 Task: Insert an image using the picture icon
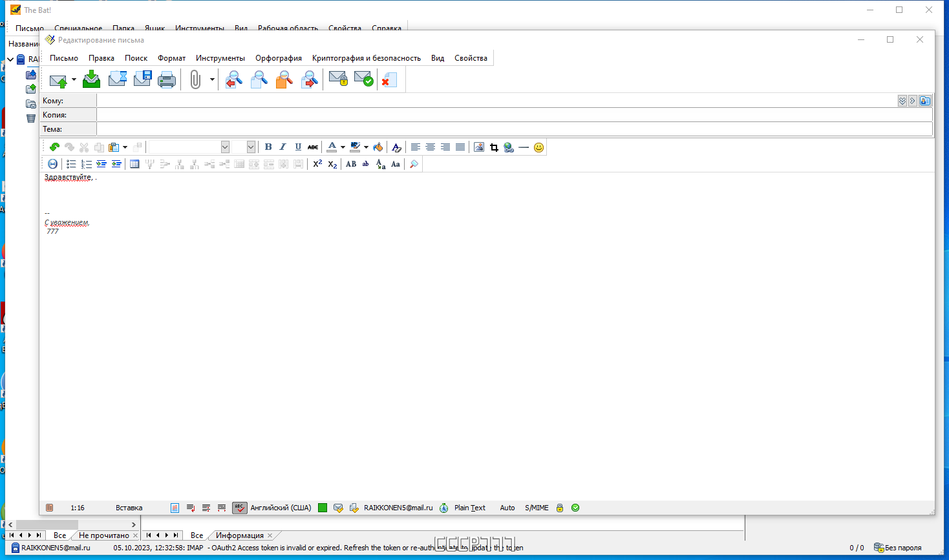(x=478, y=147)
